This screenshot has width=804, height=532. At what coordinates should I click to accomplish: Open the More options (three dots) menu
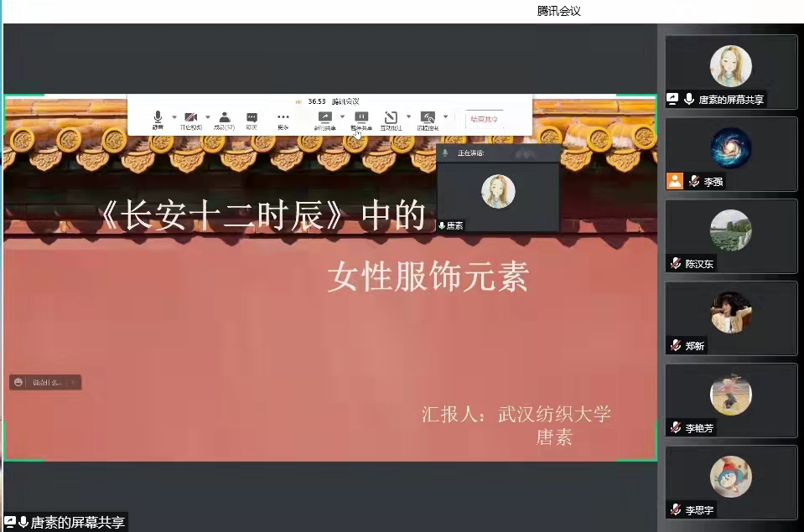point(283,119)
